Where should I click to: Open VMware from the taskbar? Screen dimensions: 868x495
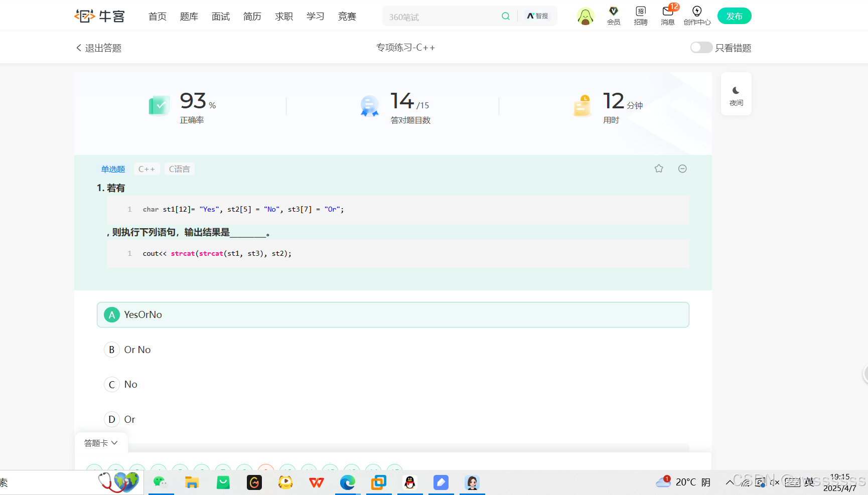click(379, 482)
